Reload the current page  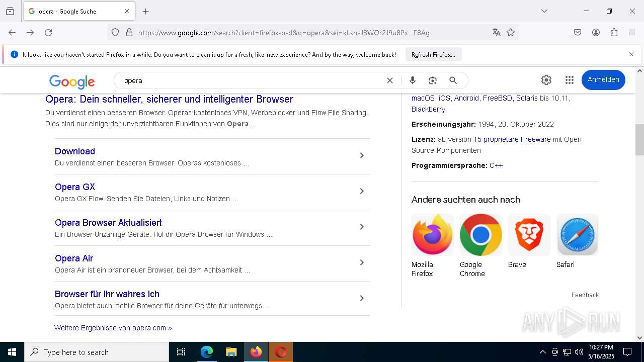48,33
